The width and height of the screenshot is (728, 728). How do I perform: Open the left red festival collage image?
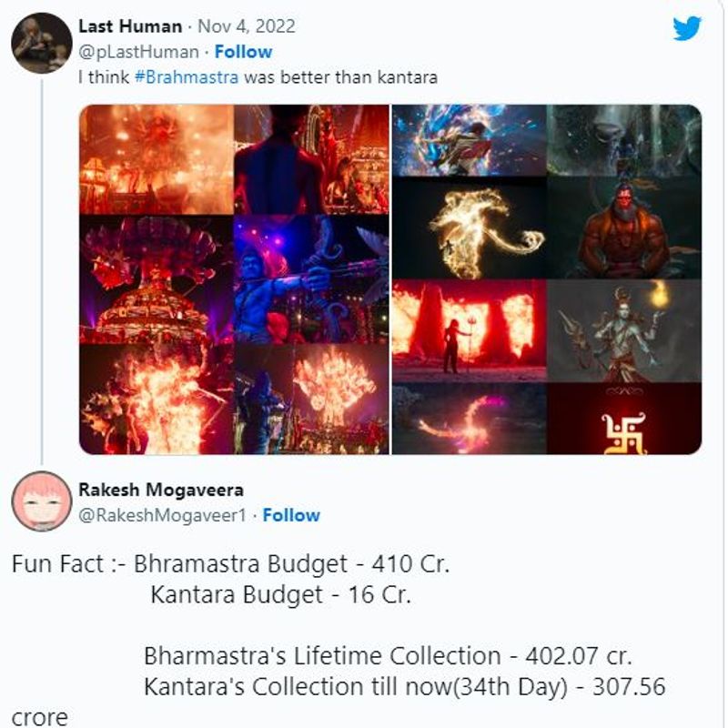(235, 279)
